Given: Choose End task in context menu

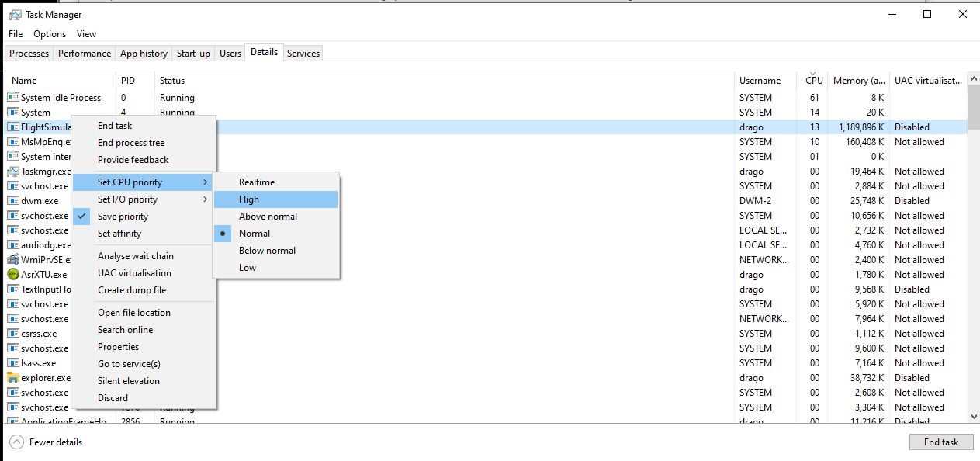Looking at the screenshot, I should (144, 126).
